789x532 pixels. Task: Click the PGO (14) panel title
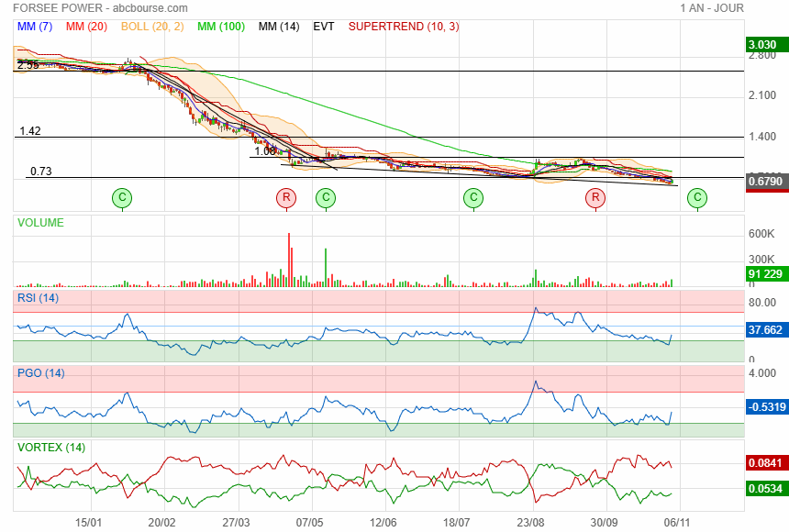(x=40, y=373)
